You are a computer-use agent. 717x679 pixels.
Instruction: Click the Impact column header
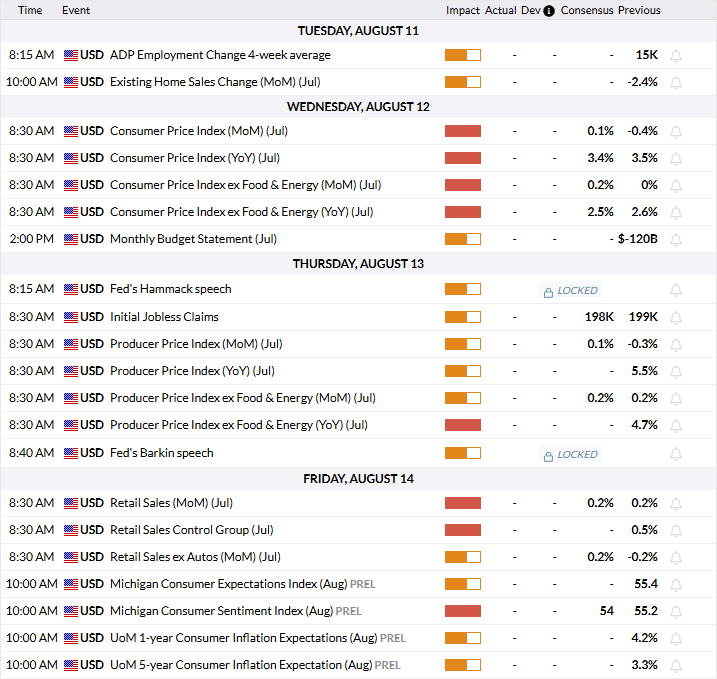point(463,11)
